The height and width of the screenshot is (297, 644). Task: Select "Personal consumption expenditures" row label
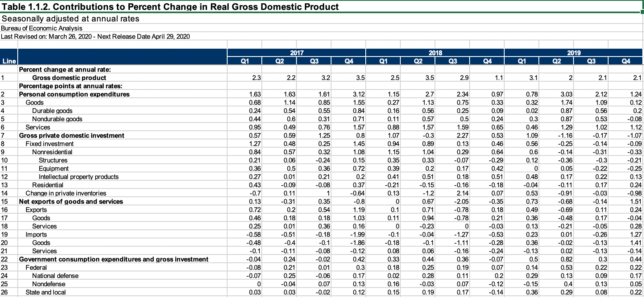point(74,94)
